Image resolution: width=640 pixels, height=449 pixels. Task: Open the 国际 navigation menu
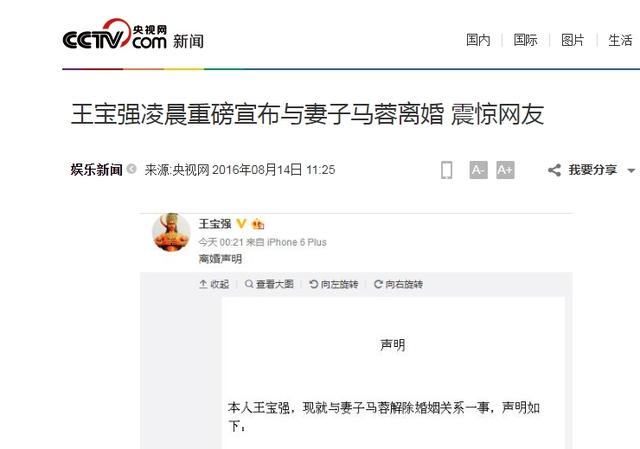(x=525, y=40)
